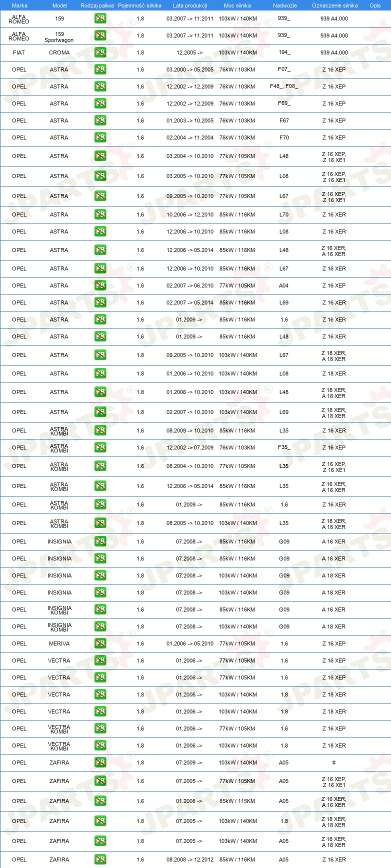Click the fuel icon in the Insignia Kombi 1.6 row
This screenshot has height=868, width=391.
click(x=100, y=609)
